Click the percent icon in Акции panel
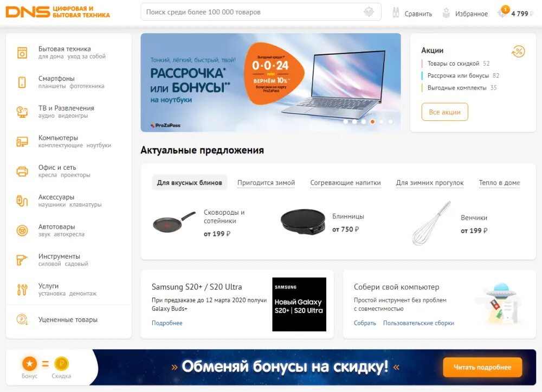The width and height of the screenshot is (542, 392). [x=518, y=52]
